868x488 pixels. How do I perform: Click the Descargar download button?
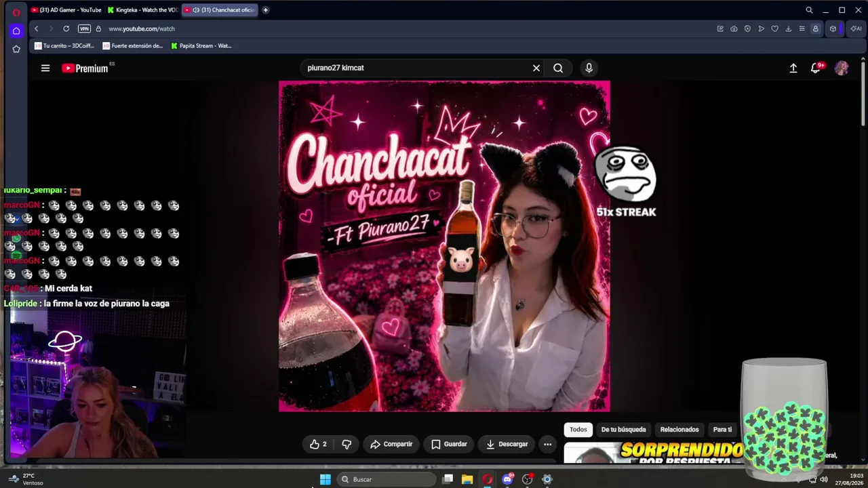click(x=507, y=444)
